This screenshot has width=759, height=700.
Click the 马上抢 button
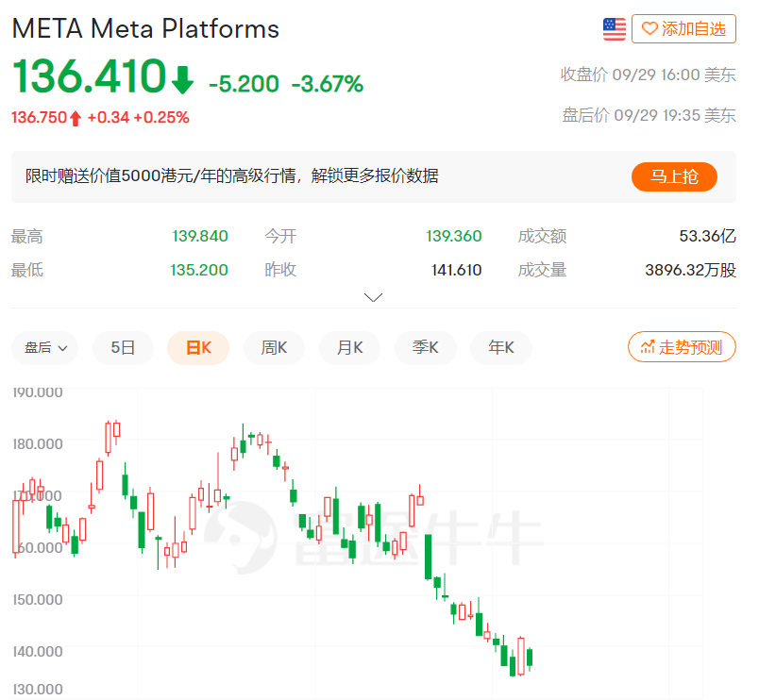pos(674,176)
